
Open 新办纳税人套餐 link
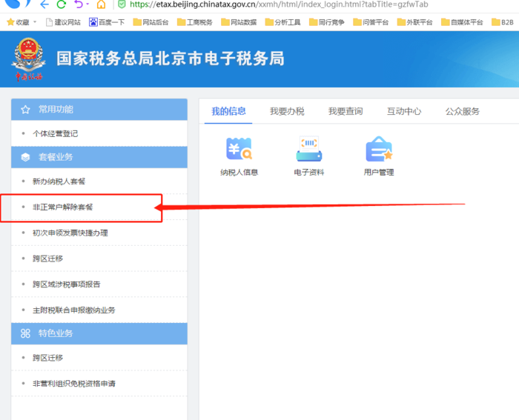click(59, 181)
